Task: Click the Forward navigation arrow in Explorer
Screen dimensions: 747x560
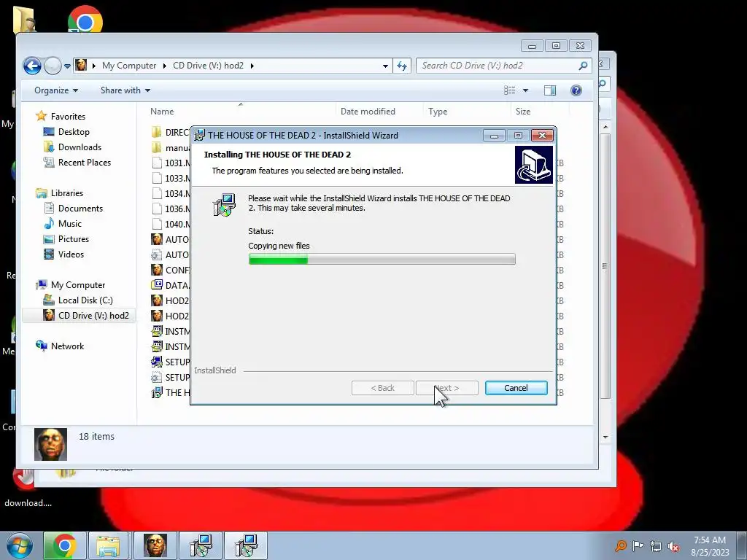Action: point(53,66)
